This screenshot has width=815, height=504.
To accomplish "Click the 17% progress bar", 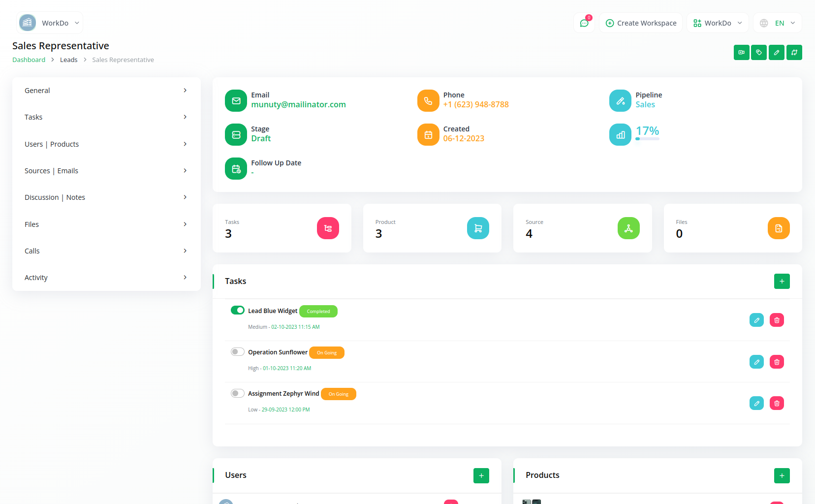I will 647,139.
